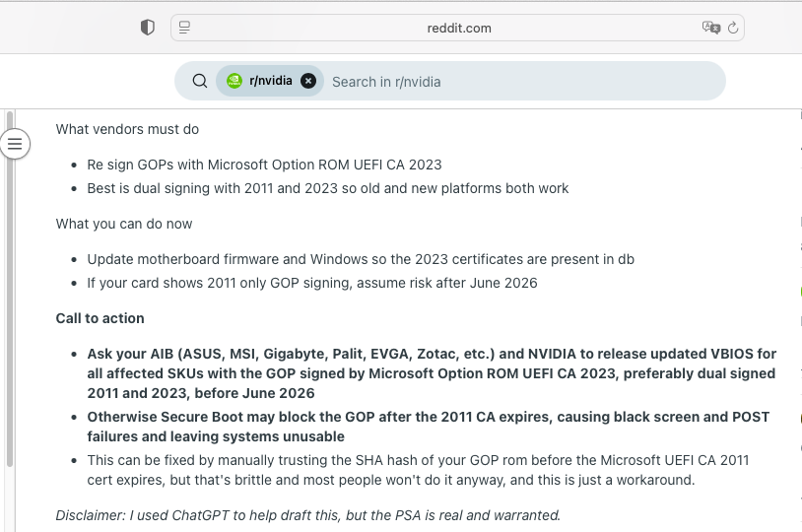The image size is (802, 532).
Task: Click 'Best is dual signing with 2011 and 2023' line
Action: (328, 188)
